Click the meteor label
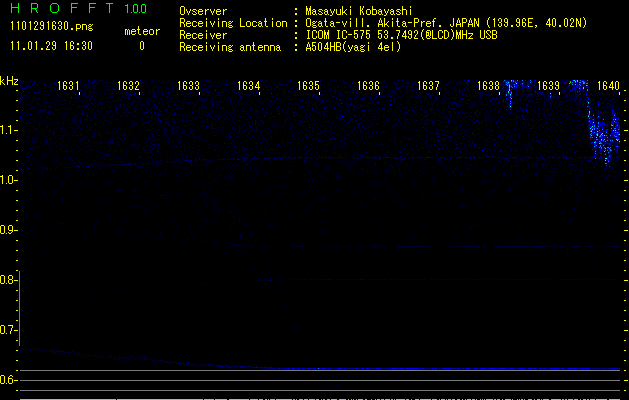The image size is (629, 400). pyautogui.click(x=142, y=31)
